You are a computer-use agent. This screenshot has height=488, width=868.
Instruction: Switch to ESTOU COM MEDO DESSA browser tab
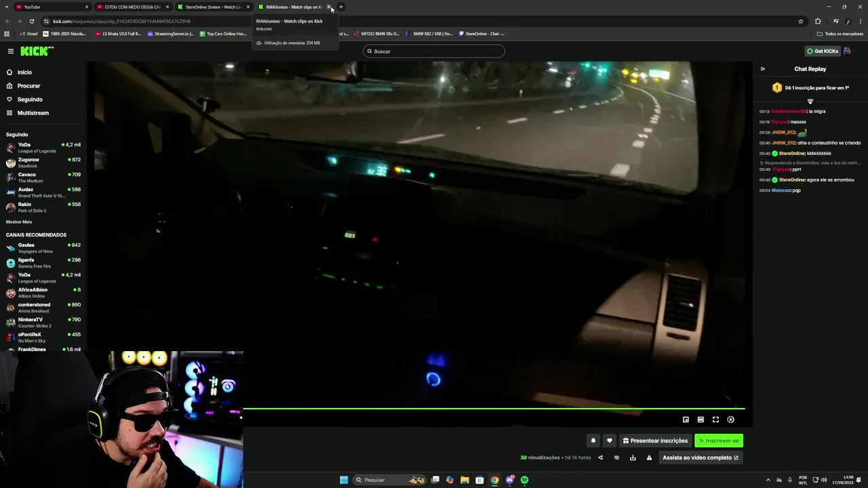(132, 7)
